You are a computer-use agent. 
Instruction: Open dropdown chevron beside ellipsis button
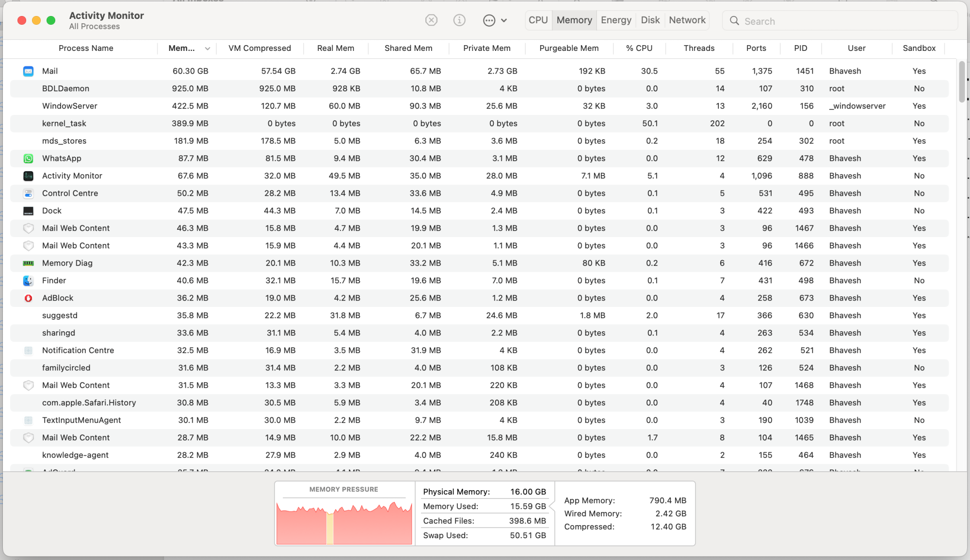click(x=504, y=20)
